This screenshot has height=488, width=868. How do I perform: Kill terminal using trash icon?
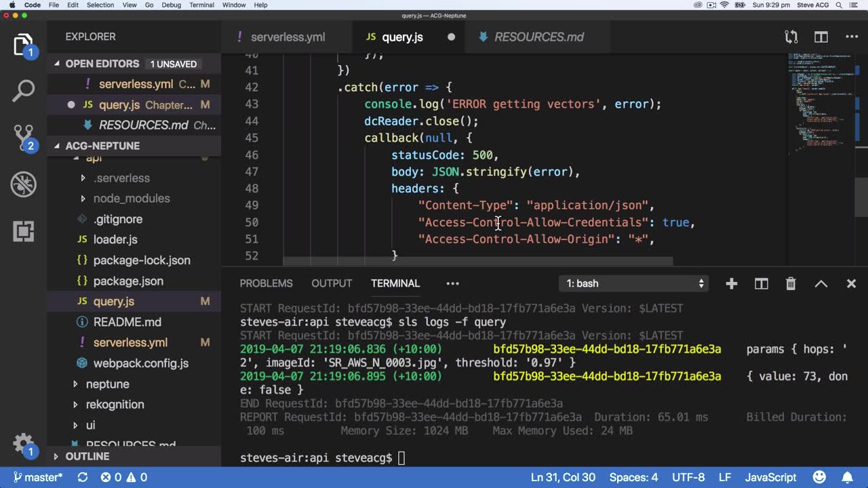(791, 284)
